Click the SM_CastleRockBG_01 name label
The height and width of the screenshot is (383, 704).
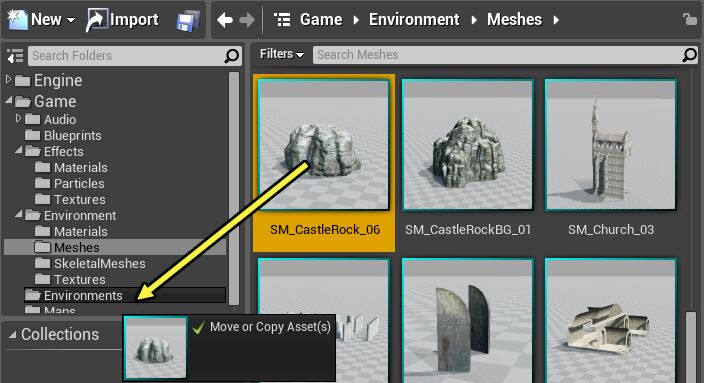(468, 229)
